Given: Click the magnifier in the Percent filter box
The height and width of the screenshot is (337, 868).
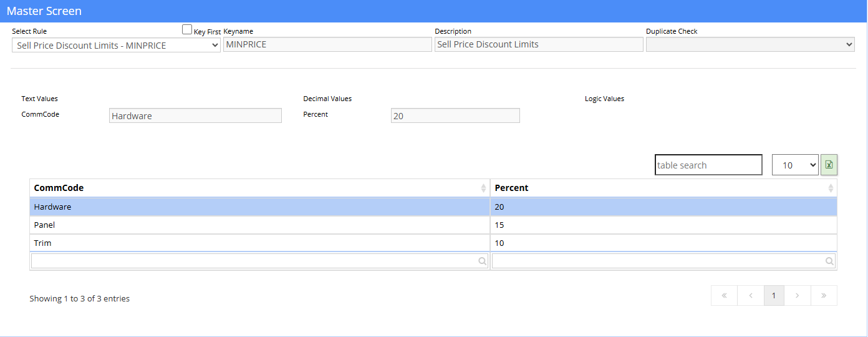Looking at the screenshot, I should [x=829, y=261].
